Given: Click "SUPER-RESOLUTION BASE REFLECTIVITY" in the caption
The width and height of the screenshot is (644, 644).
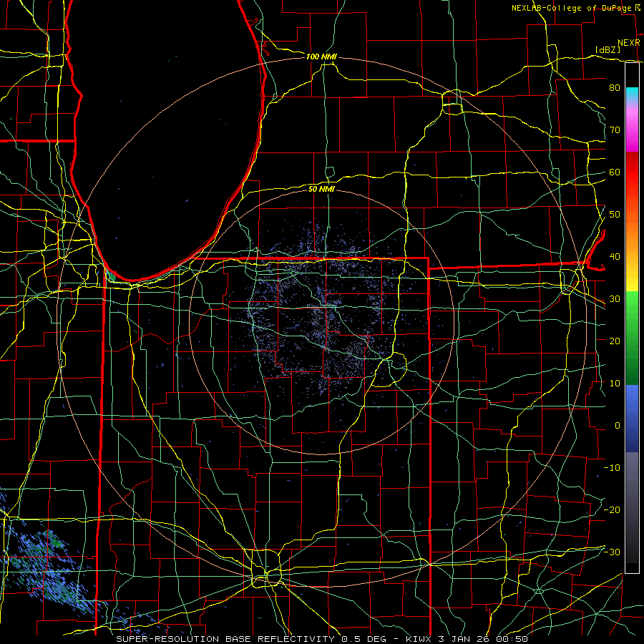Looking at the screenshot, I should tap(225, 639).
